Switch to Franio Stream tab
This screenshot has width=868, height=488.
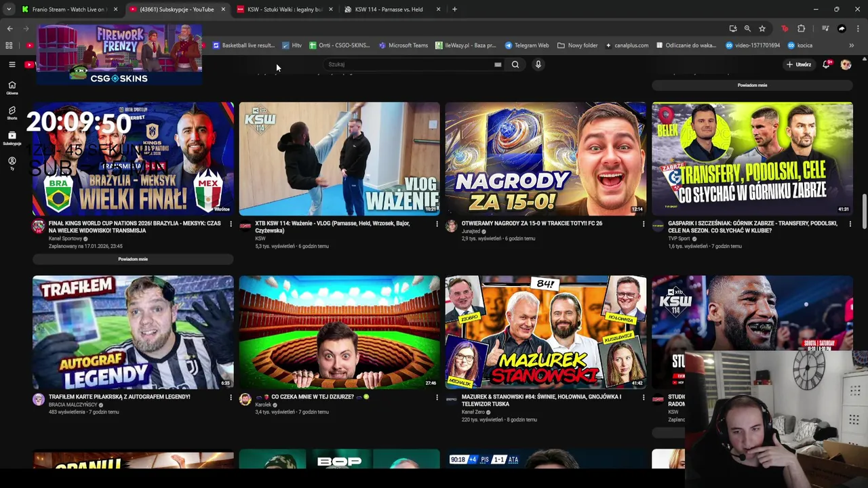click(x=69, y=9)
